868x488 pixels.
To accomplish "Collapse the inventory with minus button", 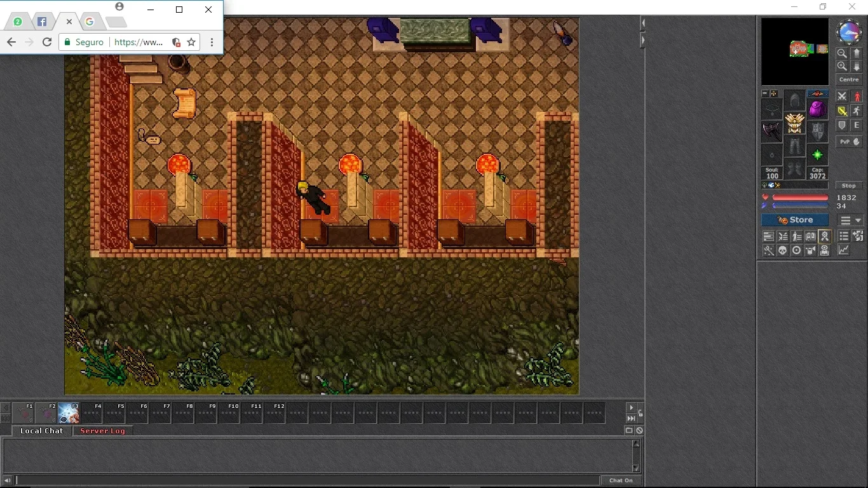I will [x=765, y=93].
